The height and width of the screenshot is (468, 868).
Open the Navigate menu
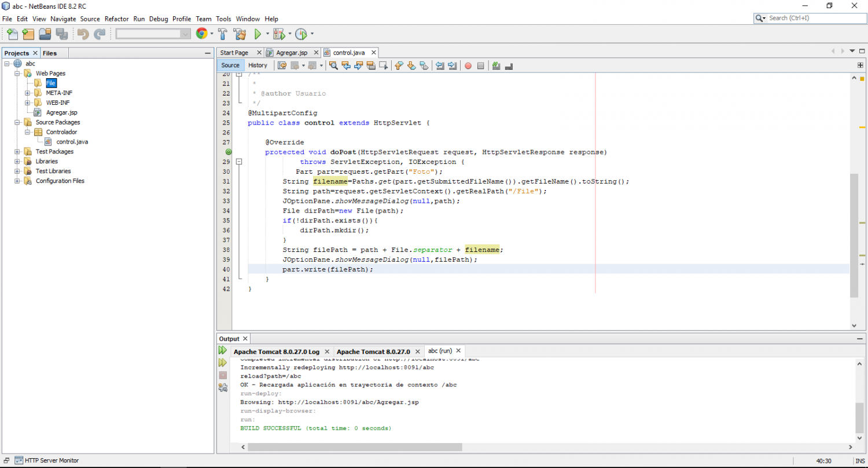[63, 19]
